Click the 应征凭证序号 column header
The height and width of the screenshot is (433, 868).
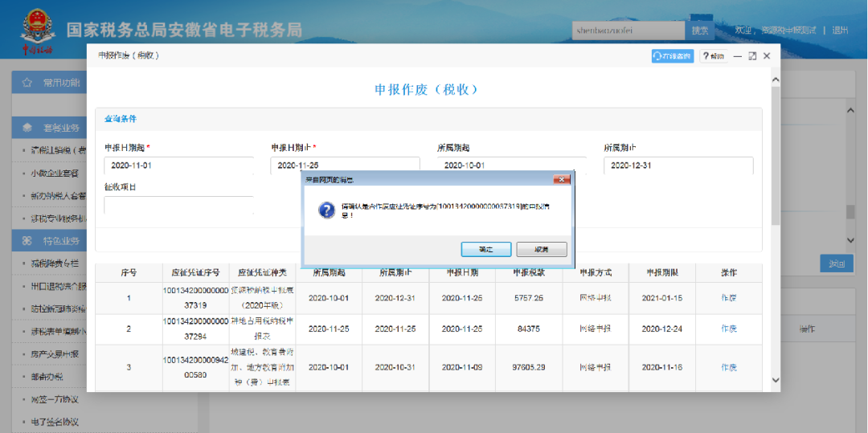tap(196, 272)
